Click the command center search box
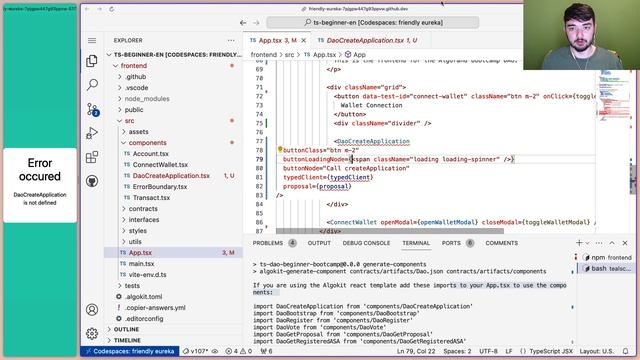Screen dimensions: 640x360 pos(373,22)
